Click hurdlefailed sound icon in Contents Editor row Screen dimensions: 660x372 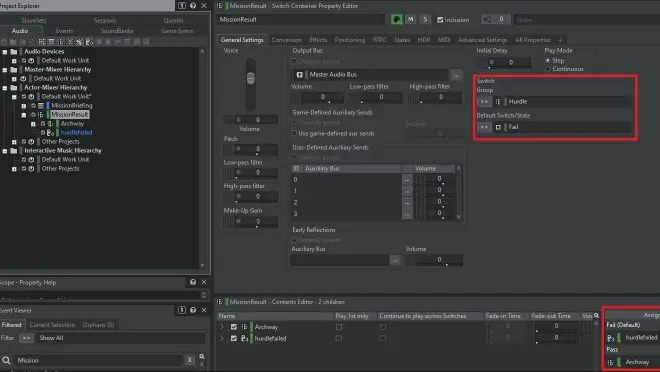[x=245, y=338]
